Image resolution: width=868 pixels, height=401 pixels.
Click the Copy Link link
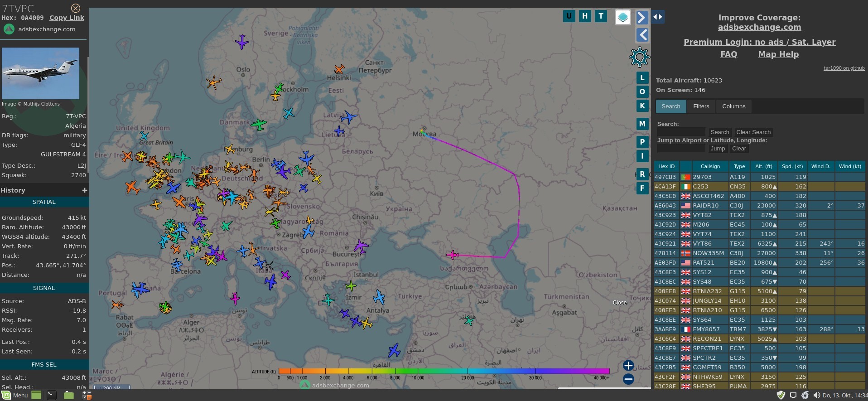pyautogui.click(x=67, y=18)
